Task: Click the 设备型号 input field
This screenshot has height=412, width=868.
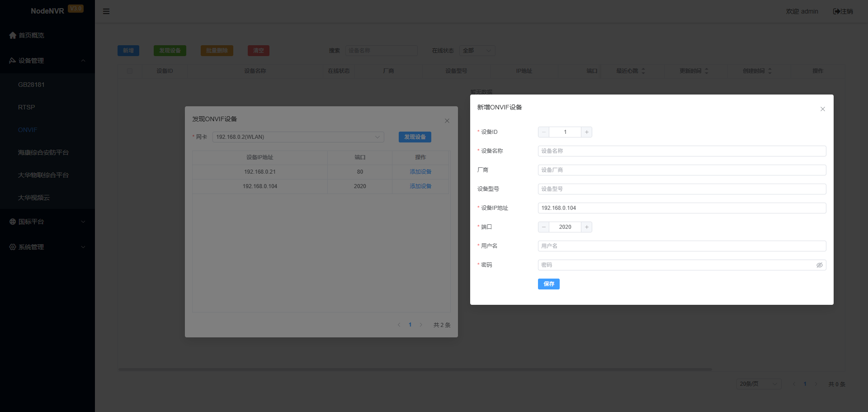Action: coord(682,189)
